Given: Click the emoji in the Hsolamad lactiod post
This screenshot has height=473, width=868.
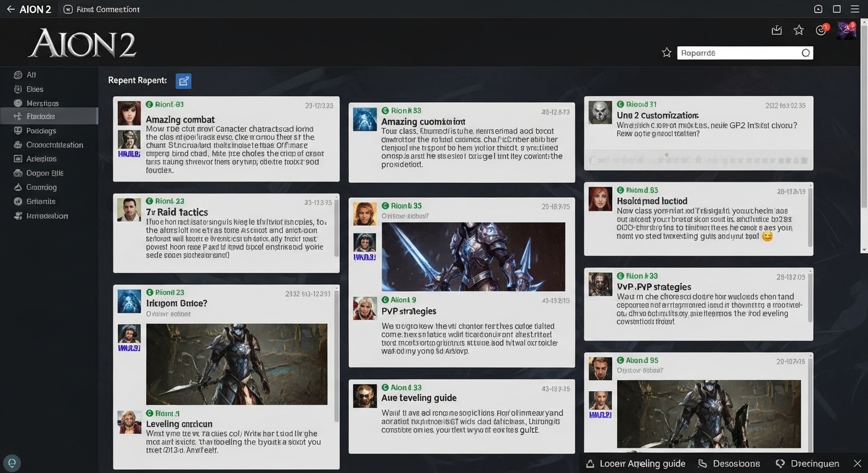Looking at the screenshot, I should point(767,236).
